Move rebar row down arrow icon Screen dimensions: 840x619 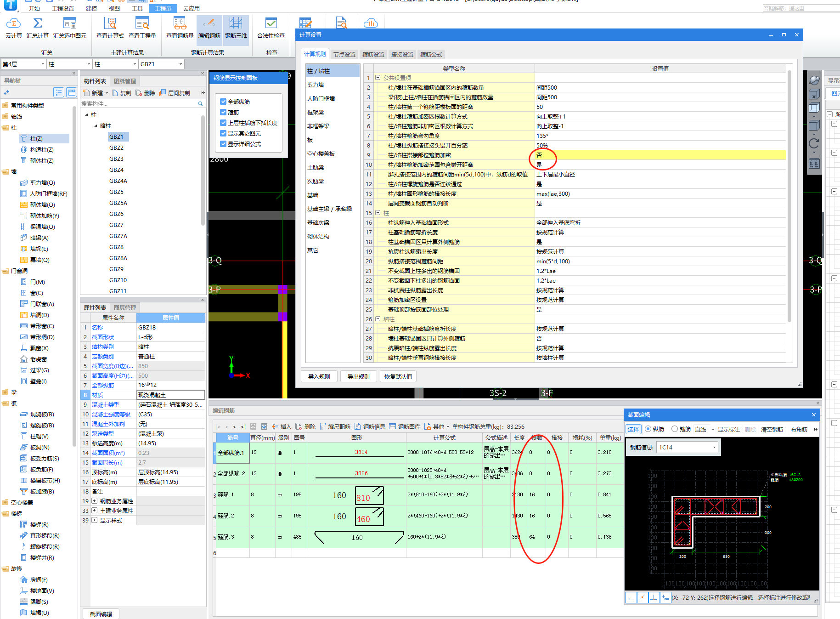pyautogui.click(x=264, y=426)
